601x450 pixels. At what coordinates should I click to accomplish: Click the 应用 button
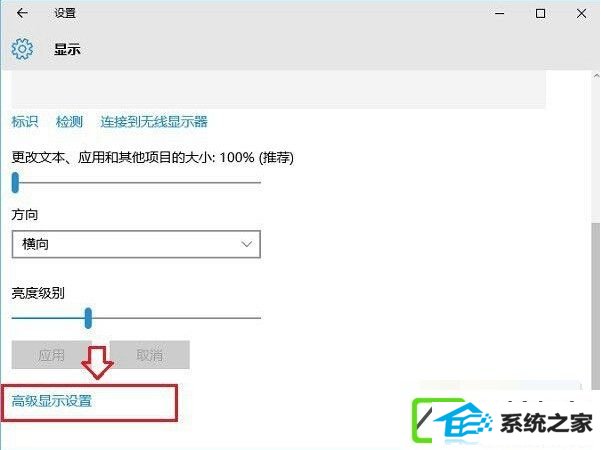point(51,355)
